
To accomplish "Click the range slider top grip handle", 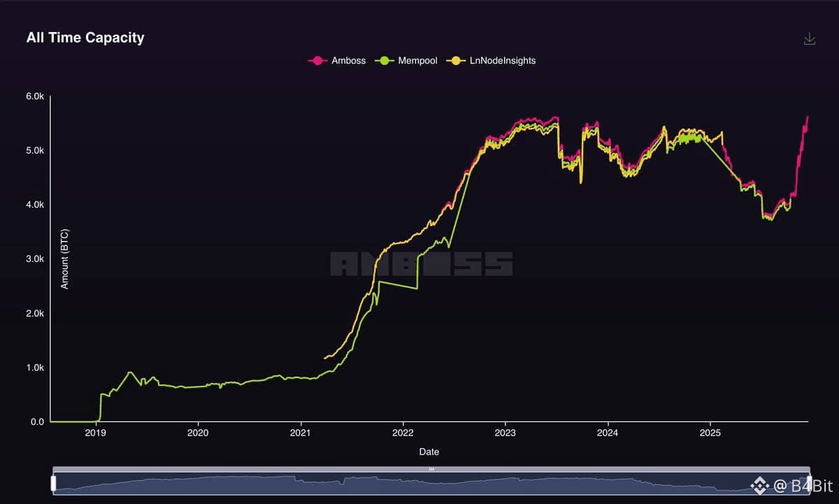I will pos(431,469).
